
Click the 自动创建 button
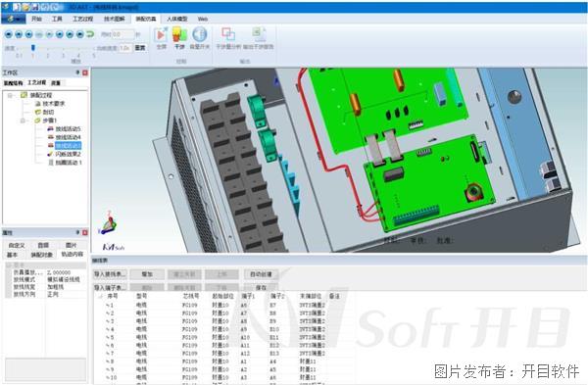click(261, 274)
